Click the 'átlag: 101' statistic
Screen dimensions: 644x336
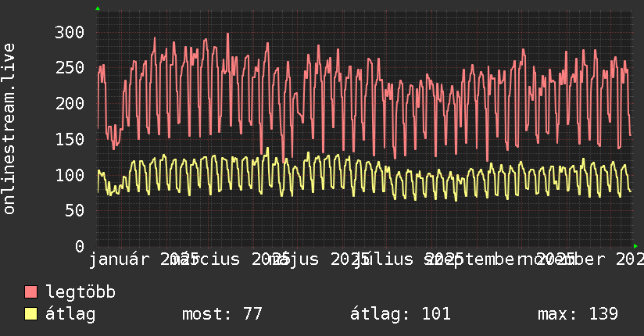[400, 314]
